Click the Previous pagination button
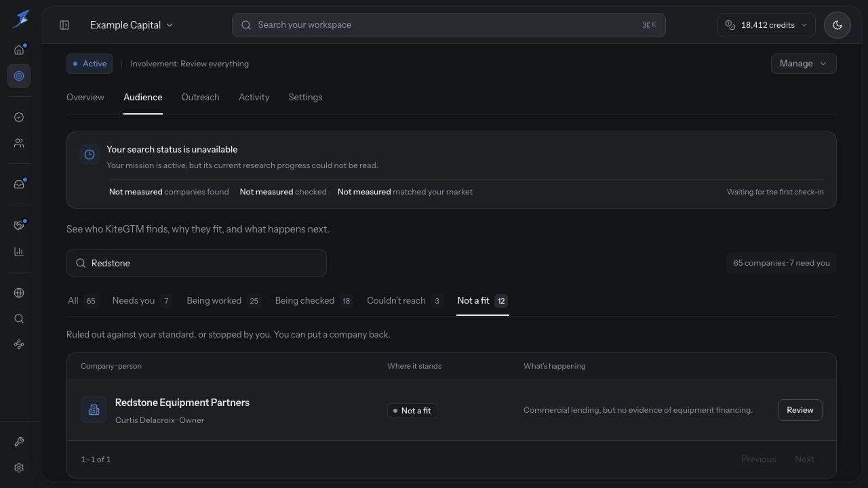Screen dimensions: 868x488 point(758,460)
